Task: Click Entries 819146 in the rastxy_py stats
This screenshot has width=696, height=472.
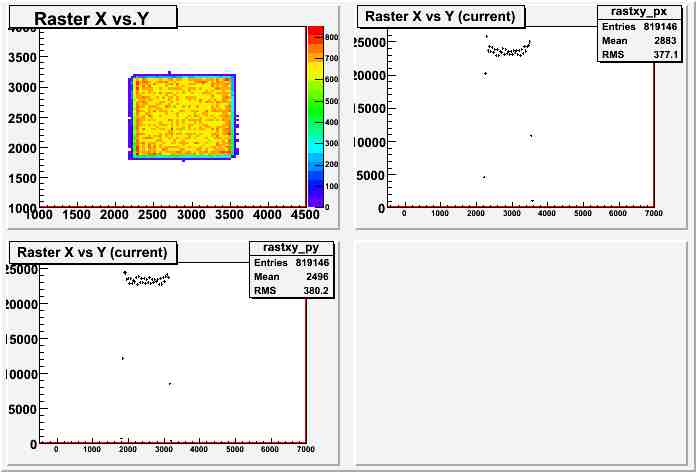Action: [291, 263]
